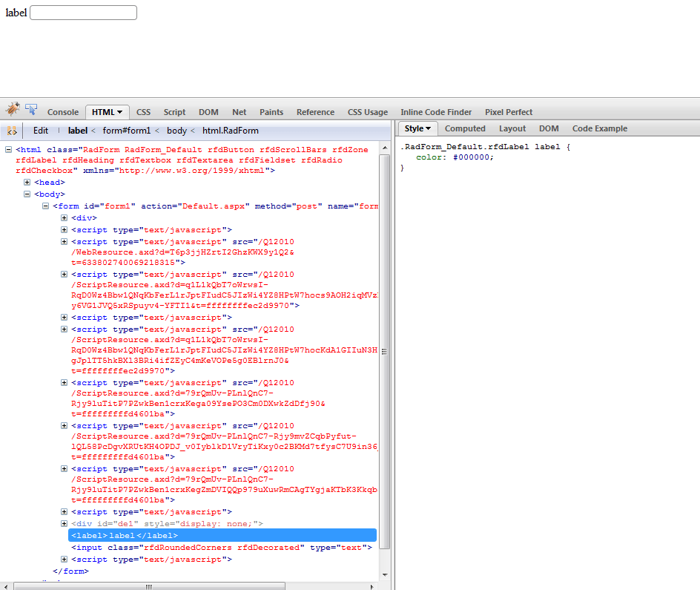Collapse the body node

tap(27, 194)
